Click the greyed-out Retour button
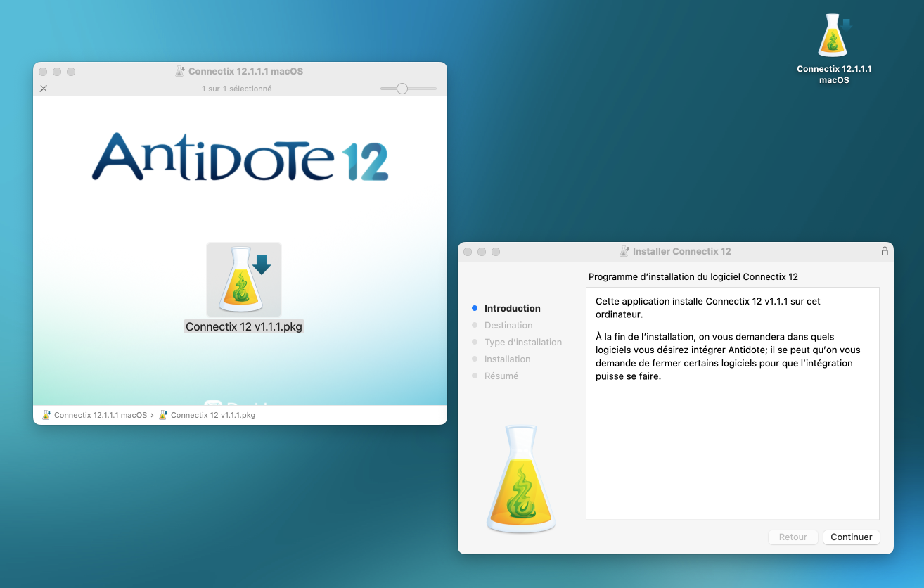Screen dimensions: 924x588 793,537
